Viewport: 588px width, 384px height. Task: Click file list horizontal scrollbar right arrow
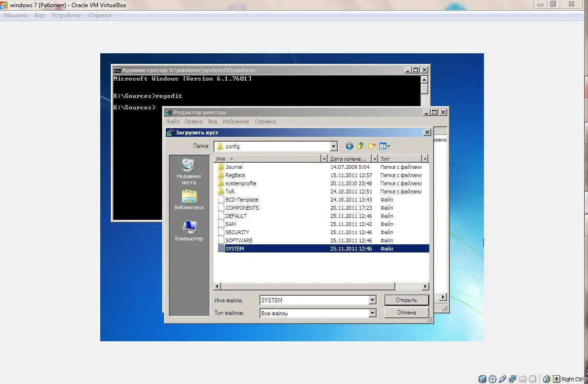pos(425,287)
